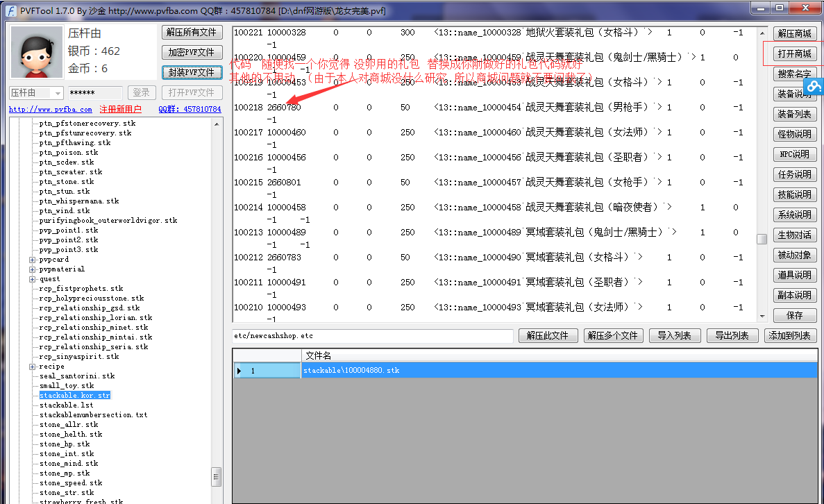Select ptn_poison.stk in the file tree
This screenshot has height=504, width=824.
pyautogui.click(x=68, y=152)
